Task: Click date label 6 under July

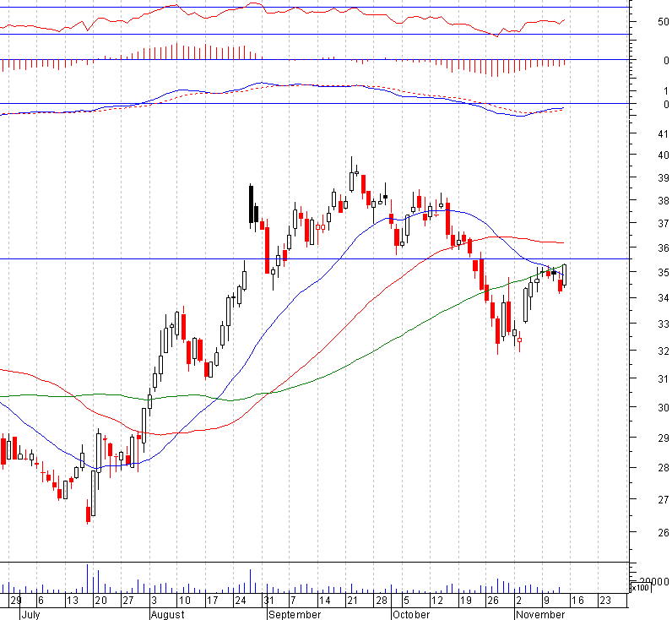Action: coord(41,601)
